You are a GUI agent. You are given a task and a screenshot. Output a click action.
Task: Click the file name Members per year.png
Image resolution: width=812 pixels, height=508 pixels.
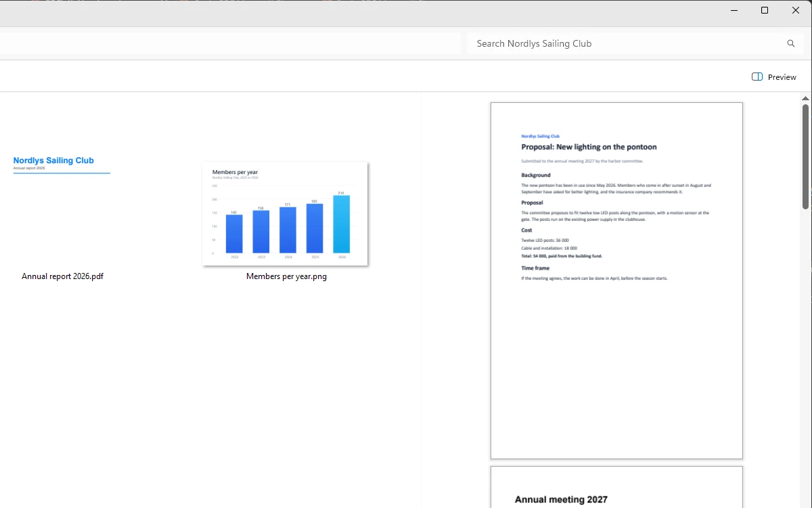coord(286,276)
